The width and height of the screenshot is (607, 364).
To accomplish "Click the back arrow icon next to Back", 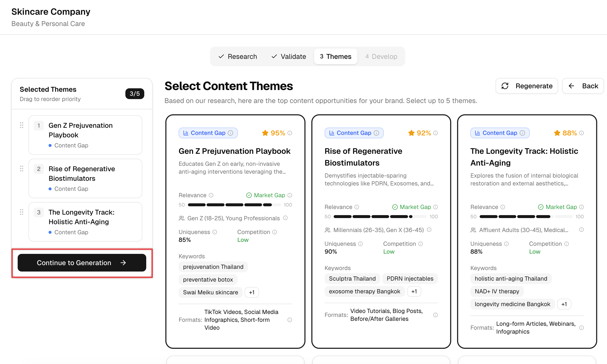I will coord(571,86).
